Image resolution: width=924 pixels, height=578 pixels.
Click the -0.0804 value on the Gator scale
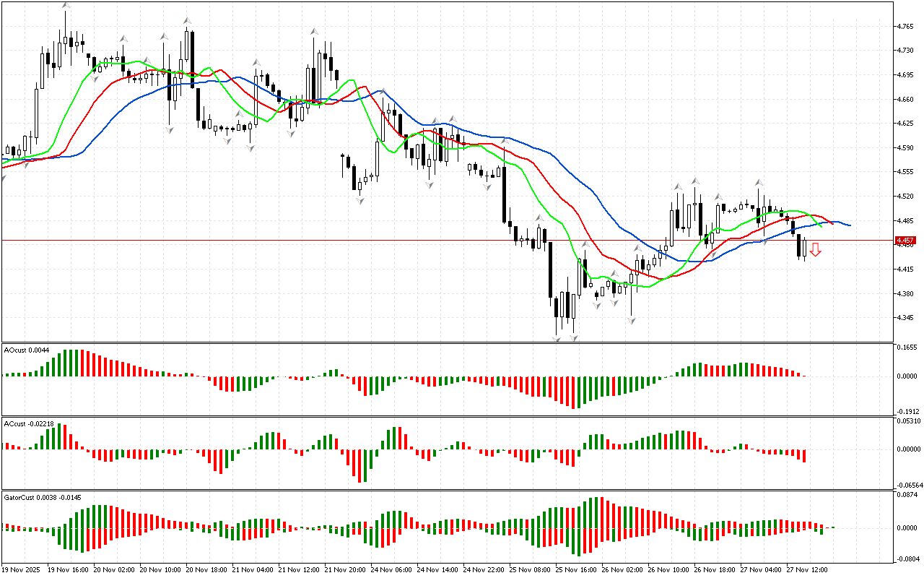[x=907, y=559]
